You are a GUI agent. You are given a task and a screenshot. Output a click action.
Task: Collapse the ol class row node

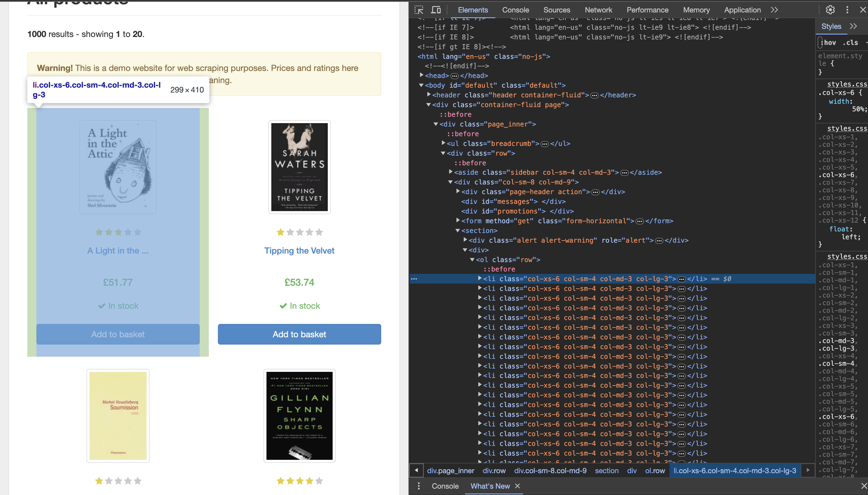pyautogui.click(x=472, y=260)
